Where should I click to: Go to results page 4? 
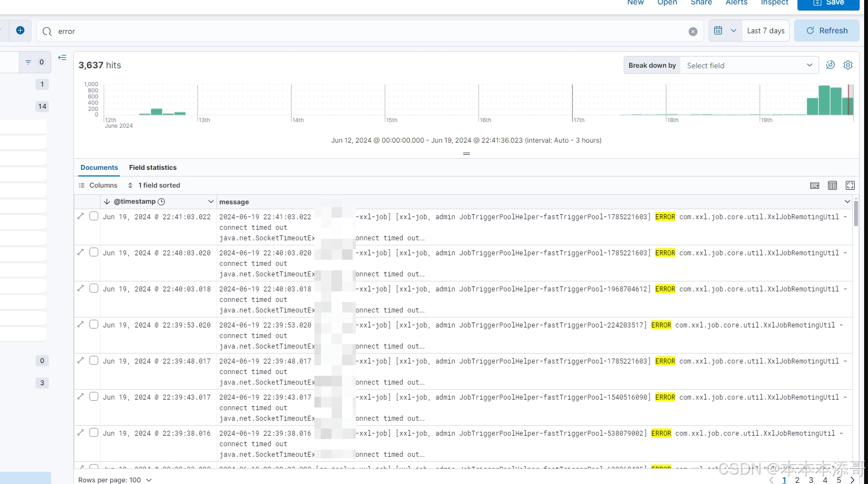825,480
